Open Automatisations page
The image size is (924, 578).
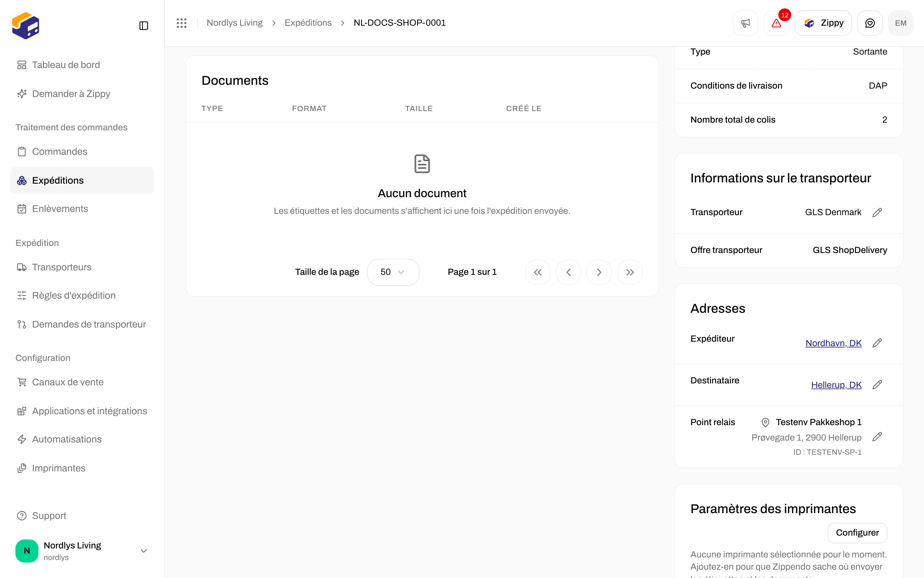pyautogui.click(x=82, y=439)
